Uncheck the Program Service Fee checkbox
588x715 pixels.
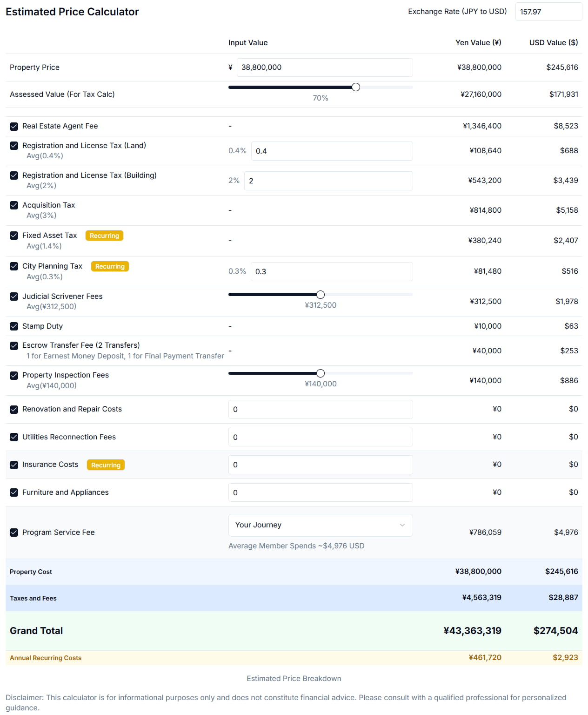click(x=14, y=533)
